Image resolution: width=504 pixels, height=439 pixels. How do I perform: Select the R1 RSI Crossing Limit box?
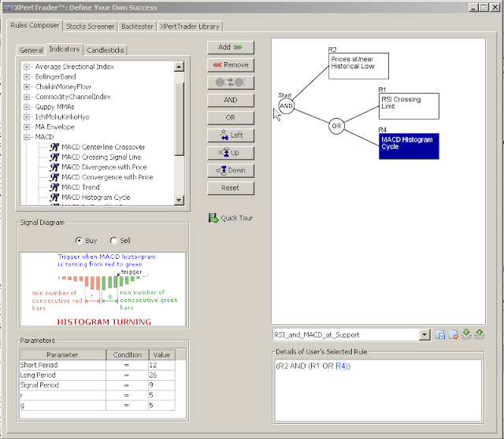pos(409,106)
